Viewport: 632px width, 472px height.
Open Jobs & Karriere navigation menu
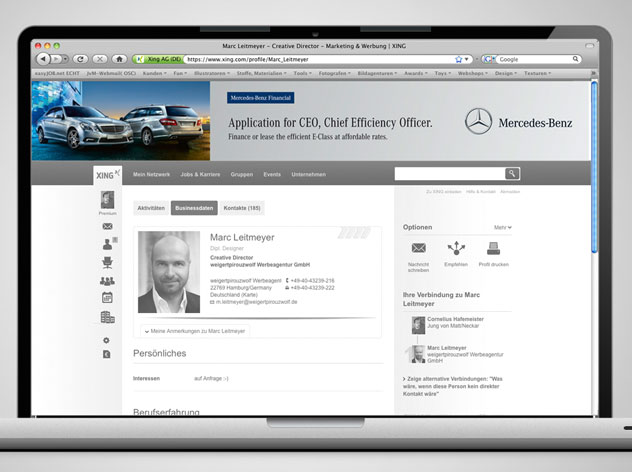tap(198, 174)
